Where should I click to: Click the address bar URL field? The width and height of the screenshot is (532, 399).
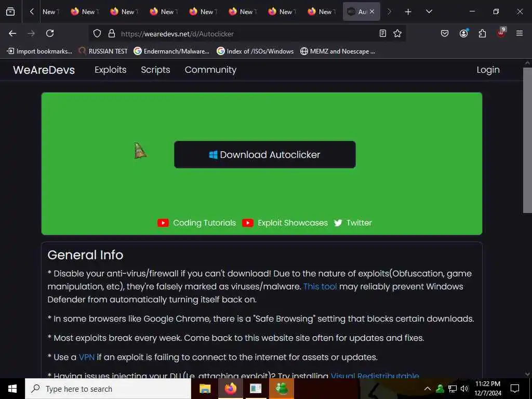click(248, 34)
